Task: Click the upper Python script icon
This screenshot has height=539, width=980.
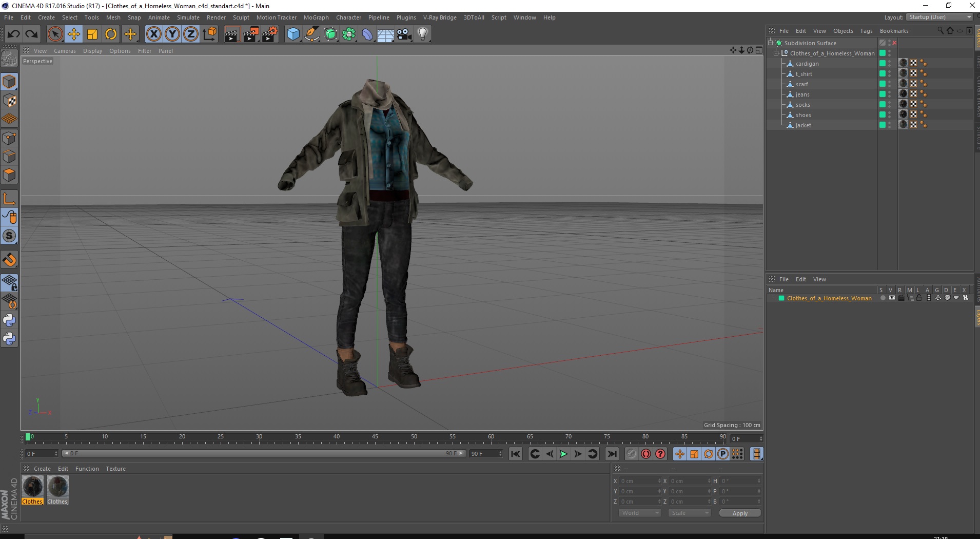Action: [9, 320]
